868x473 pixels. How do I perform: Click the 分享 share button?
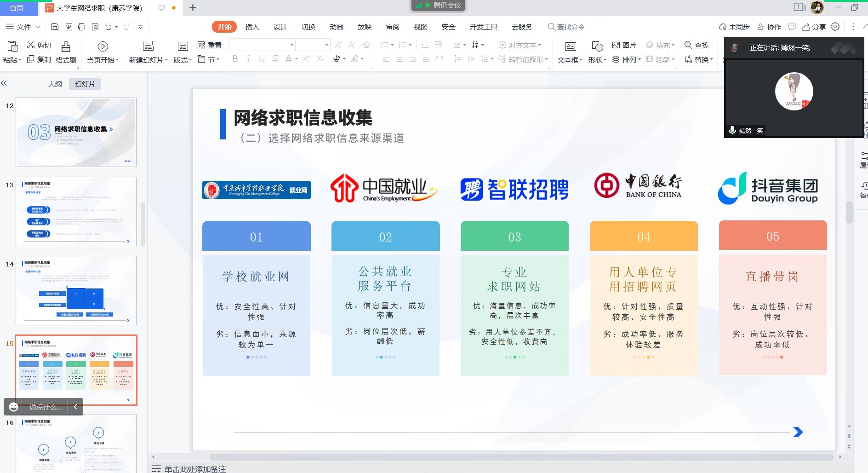coord(814,27)
